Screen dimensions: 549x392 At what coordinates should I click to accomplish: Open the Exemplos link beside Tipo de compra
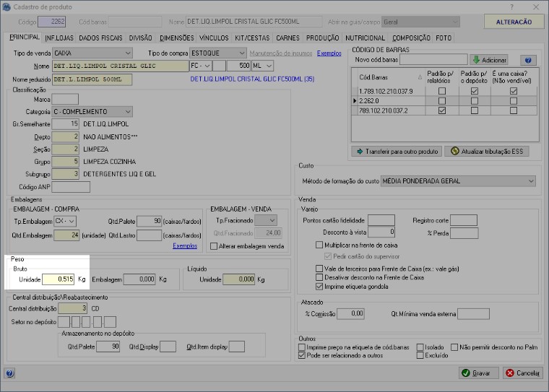coord(329,53)
